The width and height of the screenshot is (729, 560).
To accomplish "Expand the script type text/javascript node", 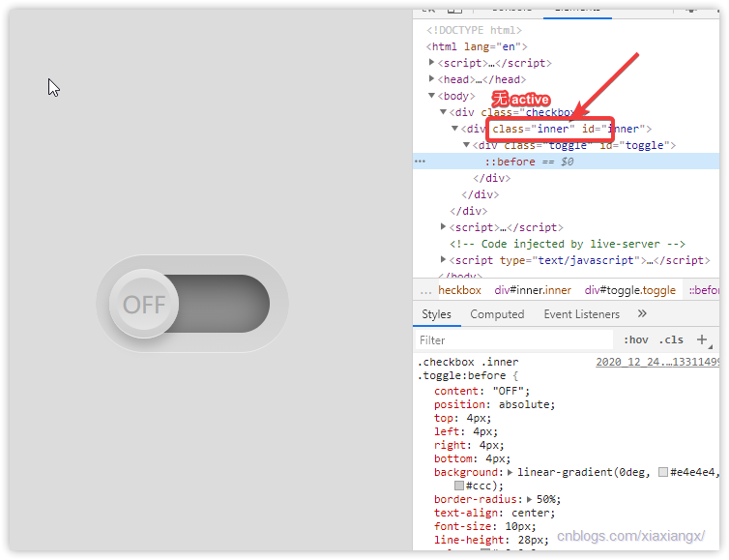I will (443, 259).
